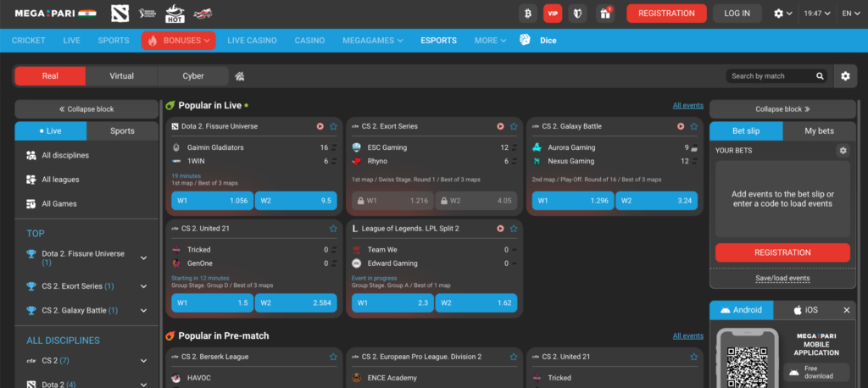
Task: Click REGISTRATION button in bet slip
Action: [x=782, y=252]
